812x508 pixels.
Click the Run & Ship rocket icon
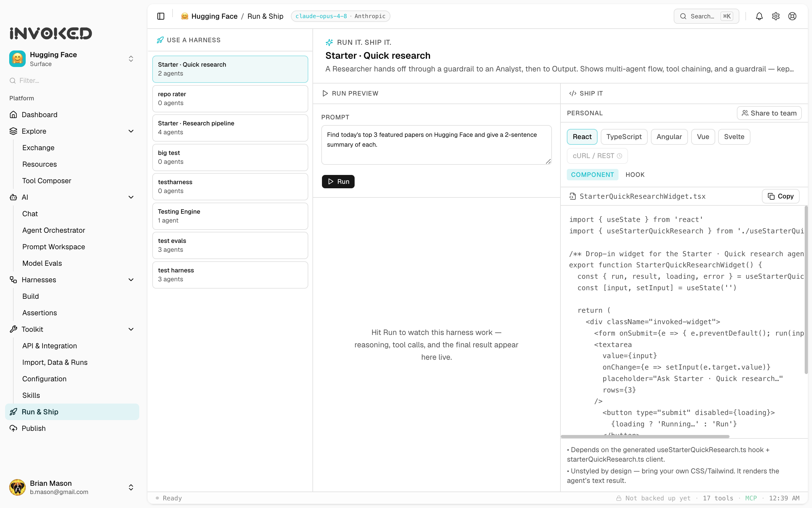coord(13,411)
